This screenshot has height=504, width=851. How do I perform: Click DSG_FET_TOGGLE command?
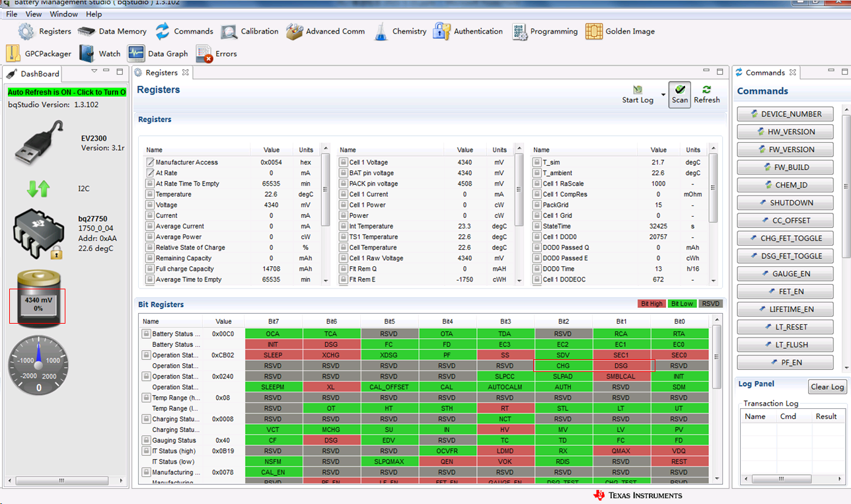[x=785, y=256]
